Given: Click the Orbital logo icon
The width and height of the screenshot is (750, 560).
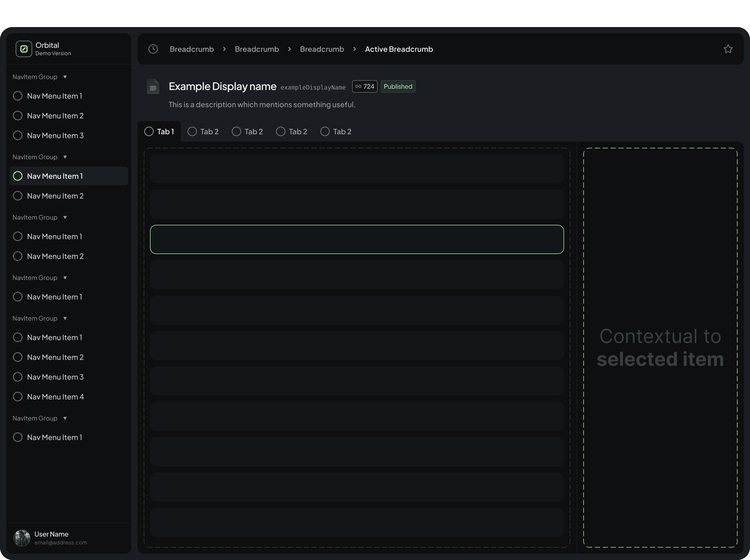Looking at the screenshot, I should (24, 49).
